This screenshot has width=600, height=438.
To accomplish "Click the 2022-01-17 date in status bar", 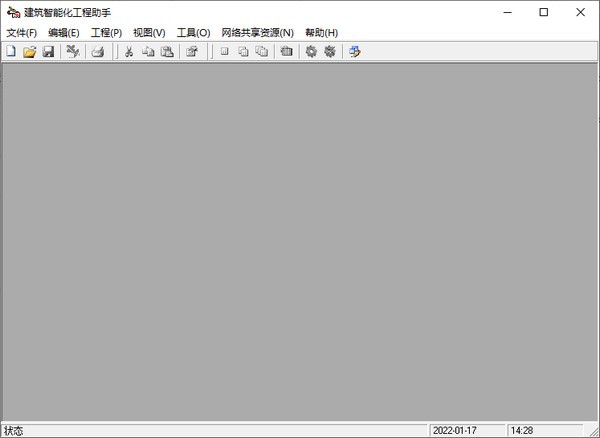I will (x=455, y=430).
